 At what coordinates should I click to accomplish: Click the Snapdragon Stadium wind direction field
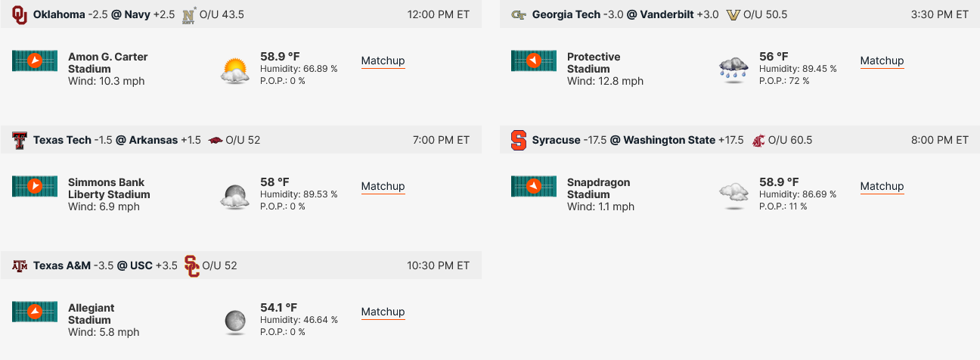pyautogui.click(x=534, y=186)
